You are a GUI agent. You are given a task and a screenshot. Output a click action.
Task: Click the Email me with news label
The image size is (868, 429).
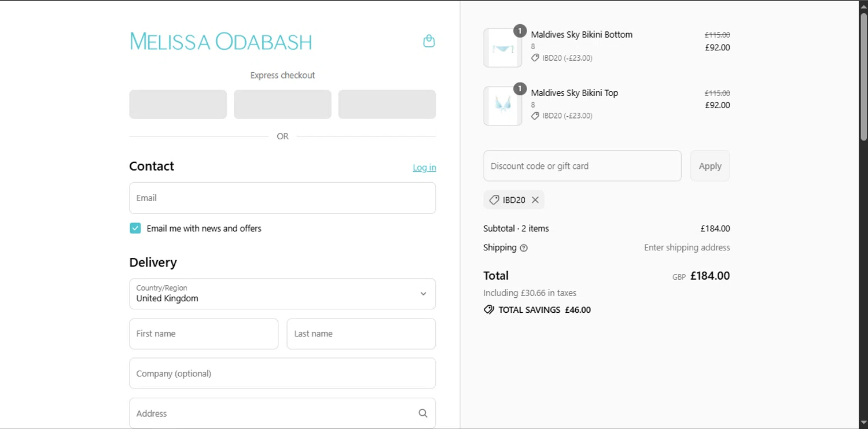204,228
